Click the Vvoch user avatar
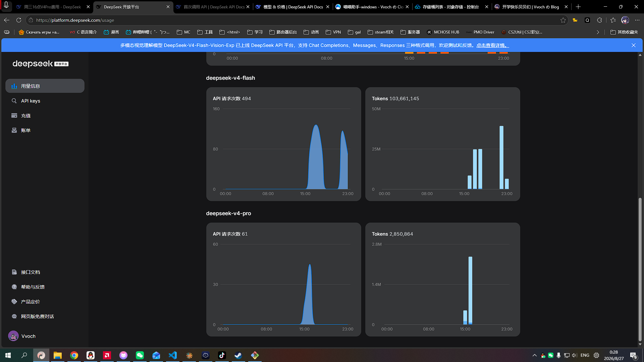This screenshot has height=362, width=644. [x=13, y=336]
